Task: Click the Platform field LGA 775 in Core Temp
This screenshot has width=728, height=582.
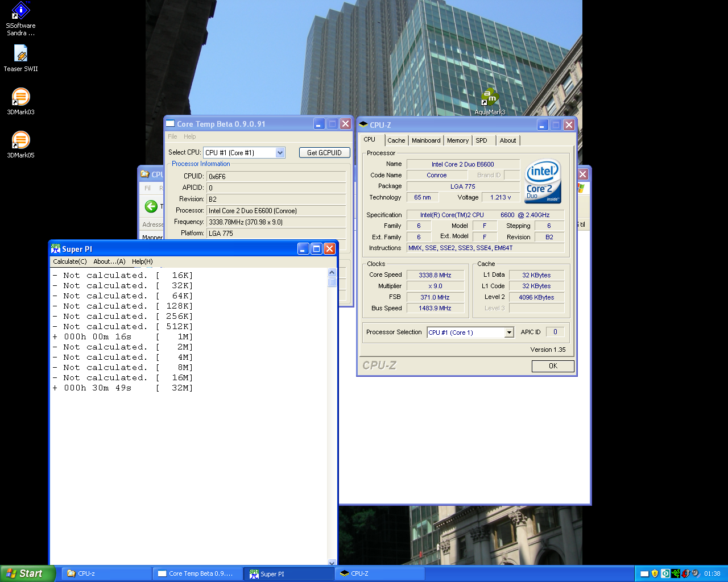Action: tap(276, 233)
